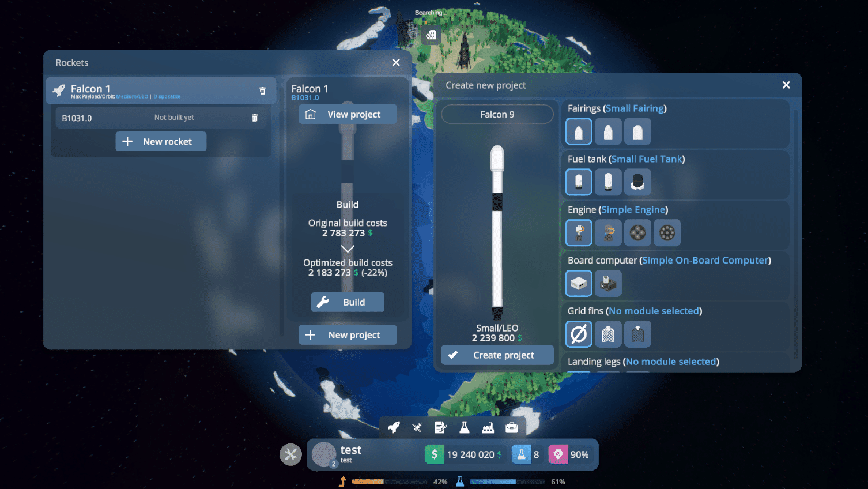The height and width of the screenshot is (489, 868).
Task: Click the New project button
Action: pyautogui.click(x=348, y=335)
